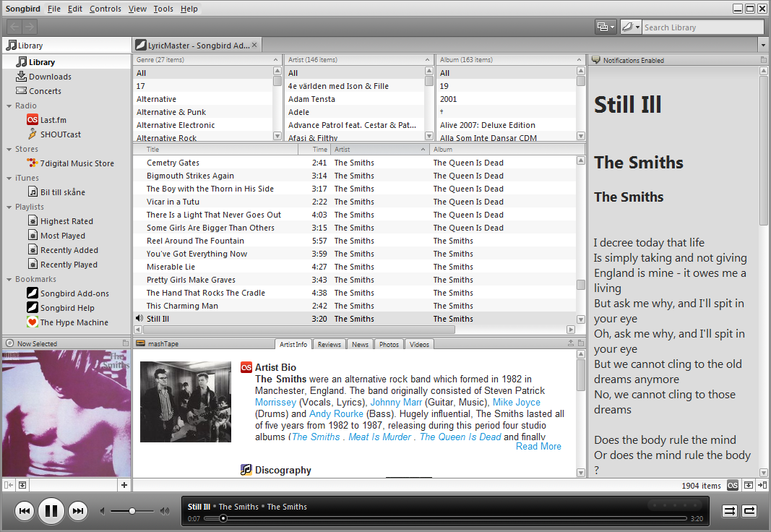This screenshot has height=532, width=771.
Task: Open SHOUTcast radio in sidebar
Action: (x=61, y=134)
